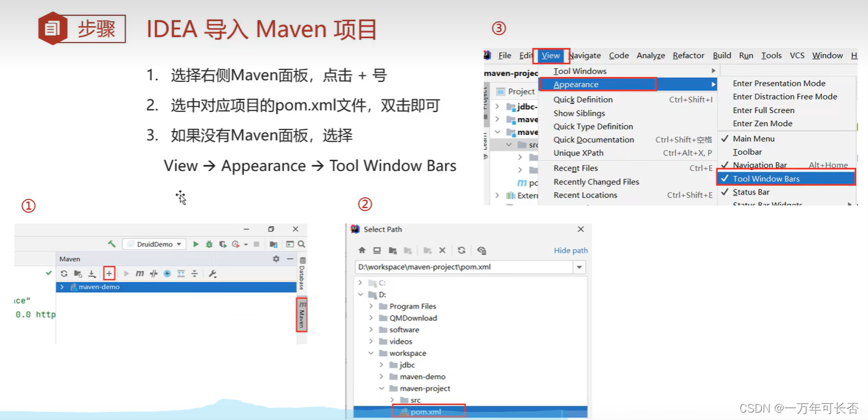Select the src folder under maven-project
Viewport: 868px width, 420px height.
pos(415,400)
